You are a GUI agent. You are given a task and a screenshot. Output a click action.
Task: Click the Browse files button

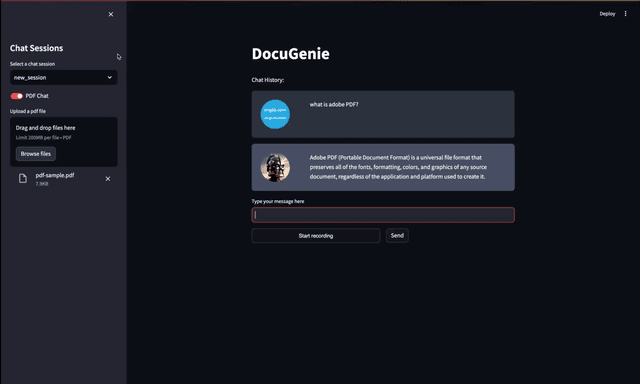[36, 154]
